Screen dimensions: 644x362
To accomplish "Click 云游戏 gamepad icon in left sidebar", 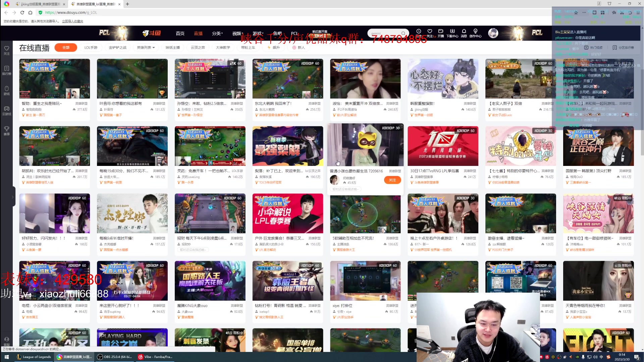I will pyautogui.click(x=6, y=110).
